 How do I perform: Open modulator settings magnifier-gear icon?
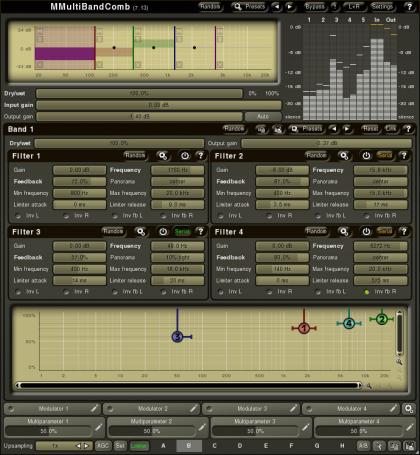(409, 409)
